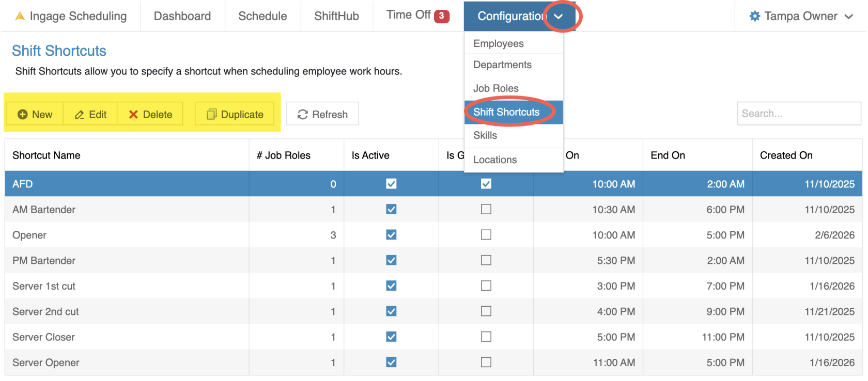Open Employees in the Configuration menu
Image resolution: width=868 pixels, height=381 pixels.
[498, 44]
